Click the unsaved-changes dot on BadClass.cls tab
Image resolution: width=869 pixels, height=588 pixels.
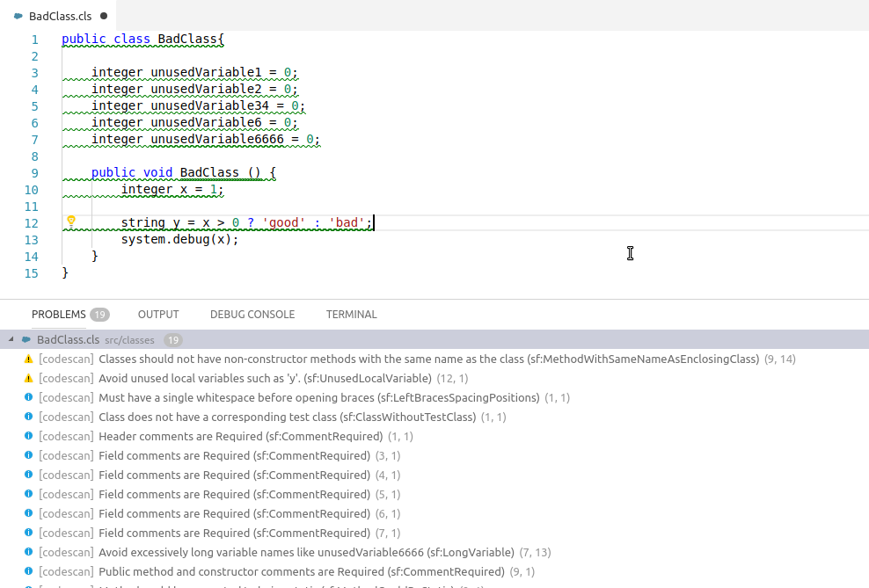click(x=104, y=16)
